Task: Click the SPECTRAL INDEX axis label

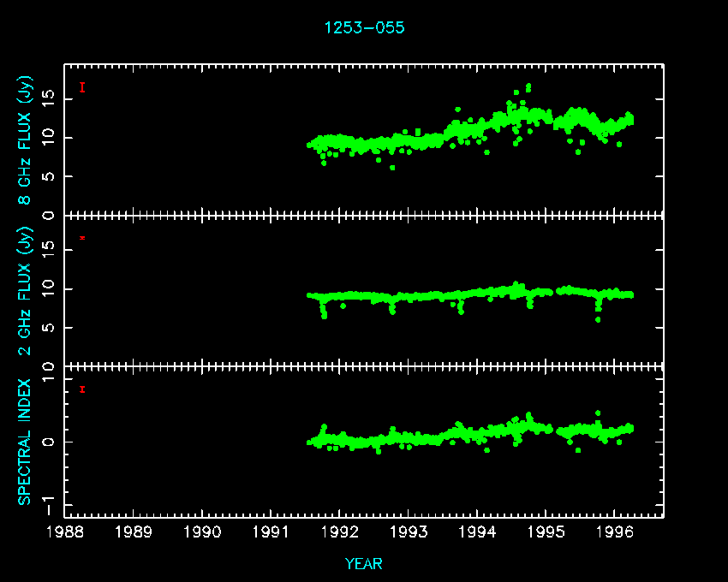Action: [25, 442]
